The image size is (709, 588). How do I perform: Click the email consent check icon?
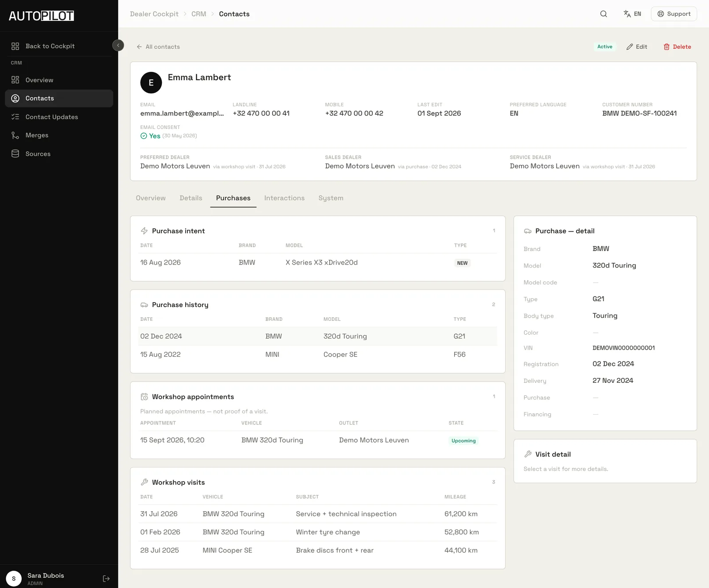point(144,136)
